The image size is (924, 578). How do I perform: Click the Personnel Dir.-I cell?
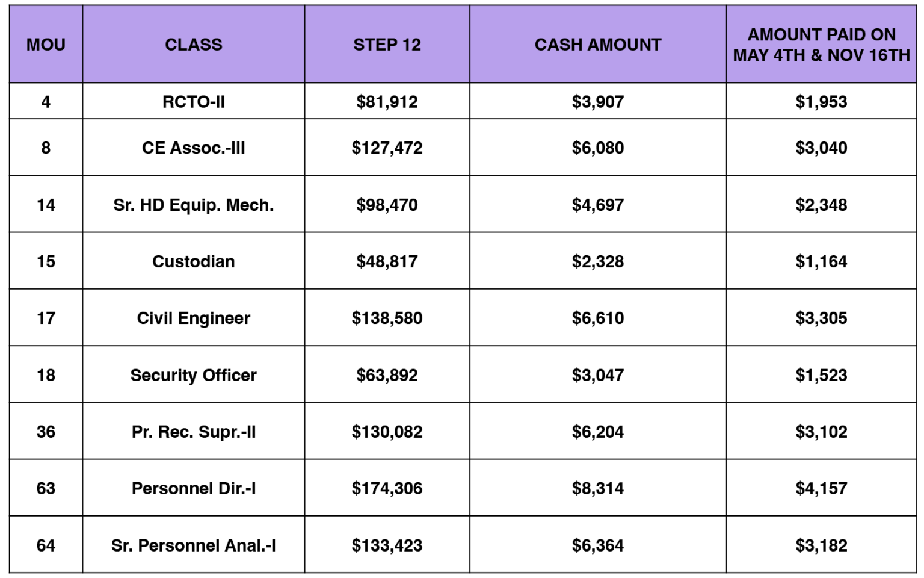click(x=193, y=488)
